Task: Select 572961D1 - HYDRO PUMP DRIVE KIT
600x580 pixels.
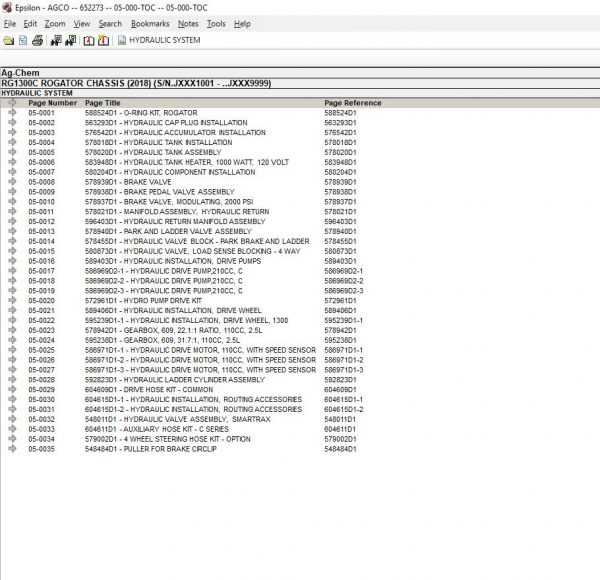Action: pos(143,300)
